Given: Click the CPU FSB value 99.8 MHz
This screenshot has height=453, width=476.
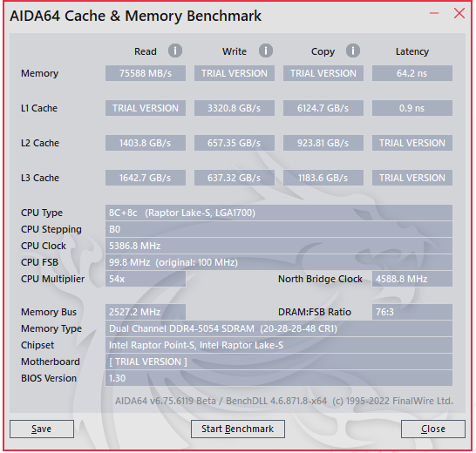Looking at the screenshot, I should click(279, 262).
